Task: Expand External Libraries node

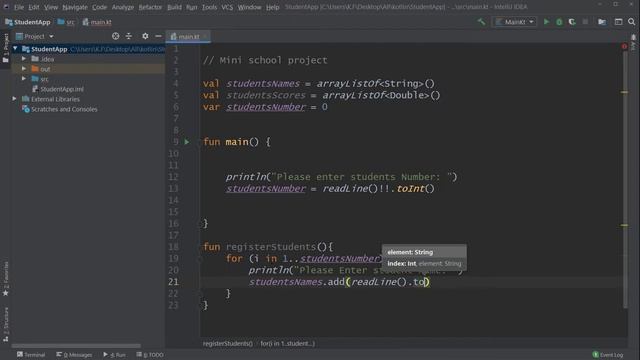Action: [14, 99]
